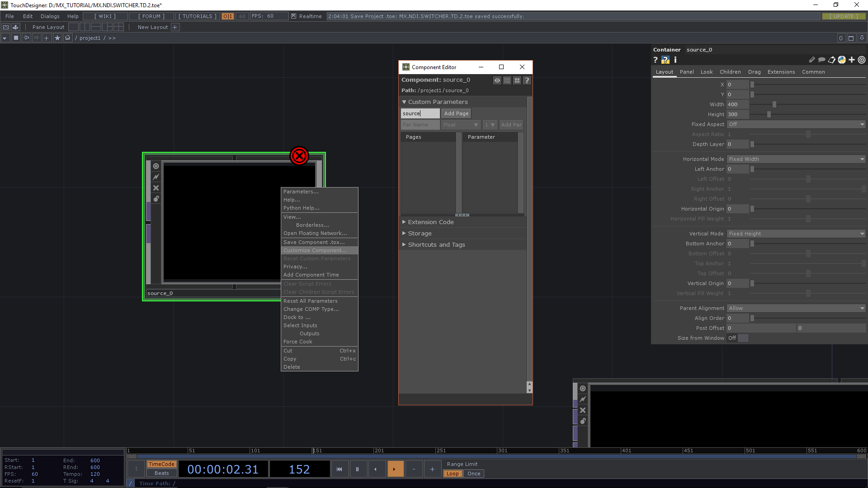Toggle the O|I power button in top bar
This screenshot has width=868, height=488.
(228, 16)
